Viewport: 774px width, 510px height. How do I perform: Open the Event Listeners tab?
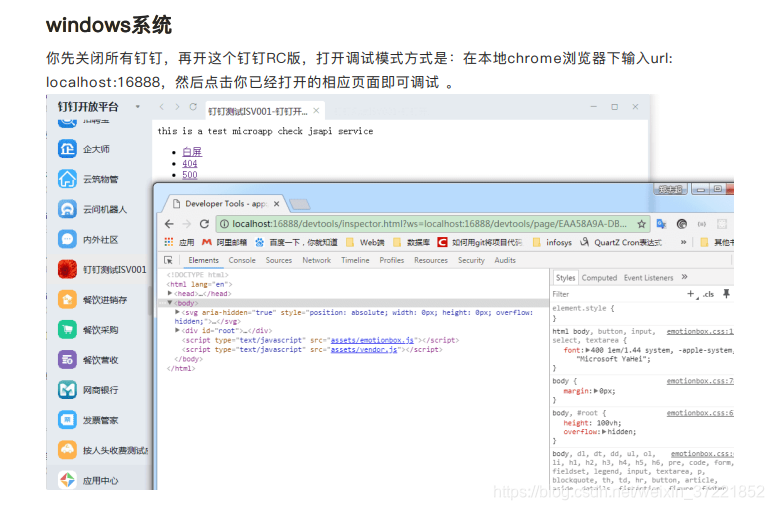click(x=648, y=278)
